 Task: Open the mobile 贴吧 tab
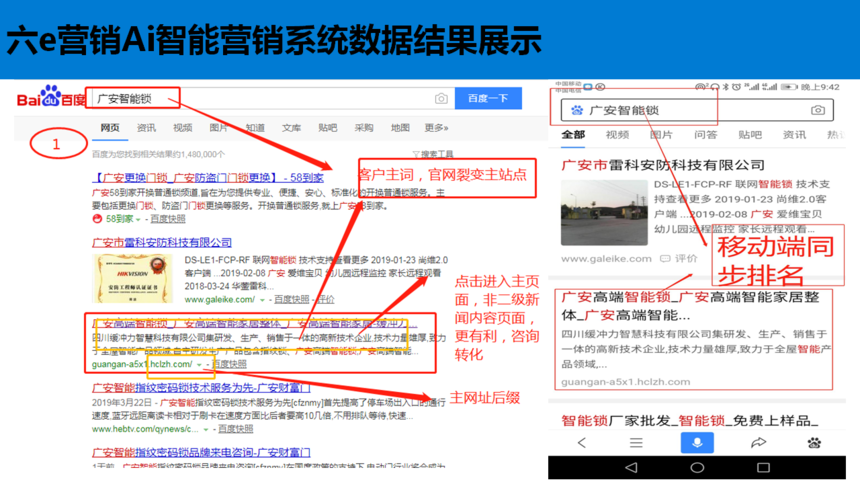(750, 134)
